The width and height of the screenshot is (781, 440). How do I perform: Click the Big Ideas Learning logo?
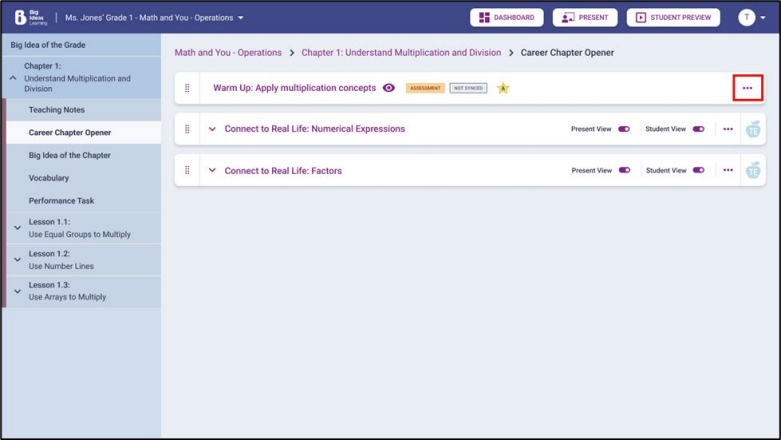(30, 17)
